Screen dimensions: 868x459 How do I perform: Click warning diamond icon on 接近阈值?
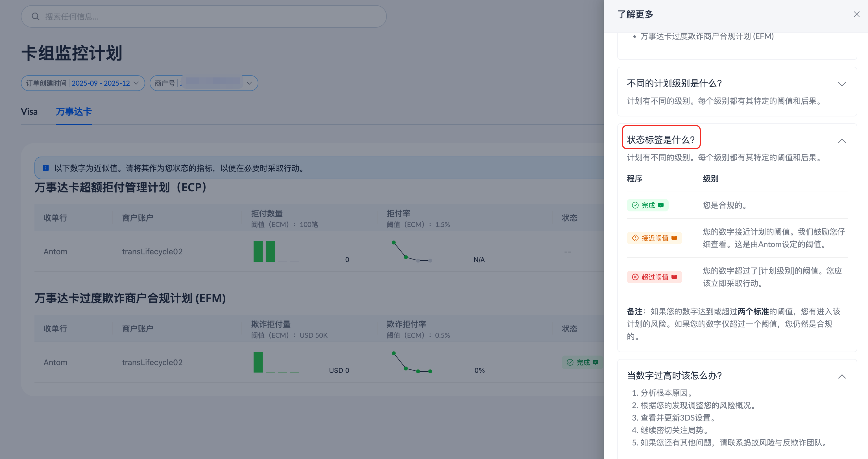pos(635,238)
